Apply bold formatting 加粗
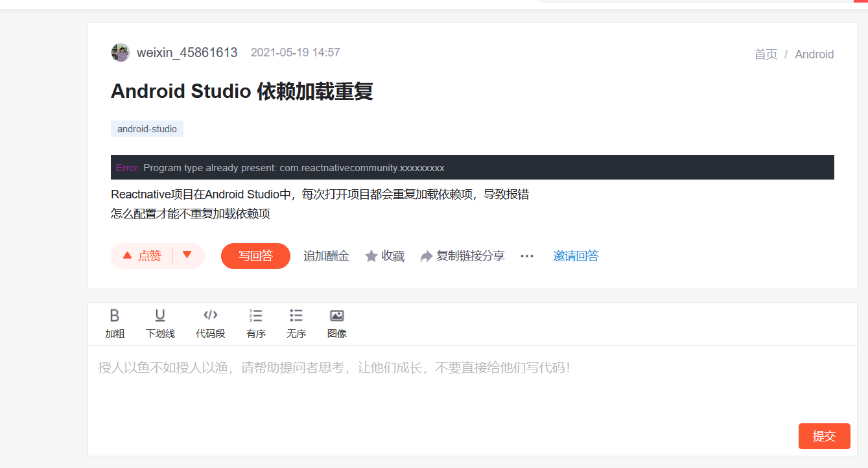This screenshot has height=468, width=868. point(115,323)
